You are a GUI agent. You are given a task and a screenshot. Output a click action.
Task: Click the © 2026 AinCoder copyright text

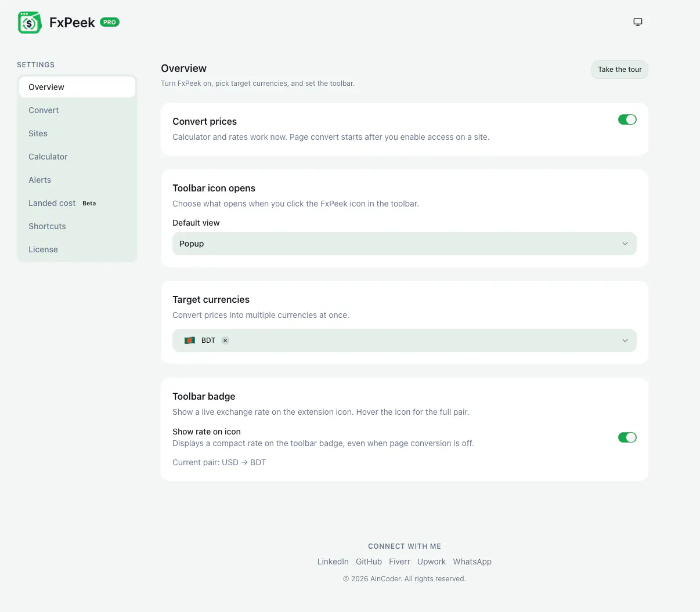tap(405, 579)
